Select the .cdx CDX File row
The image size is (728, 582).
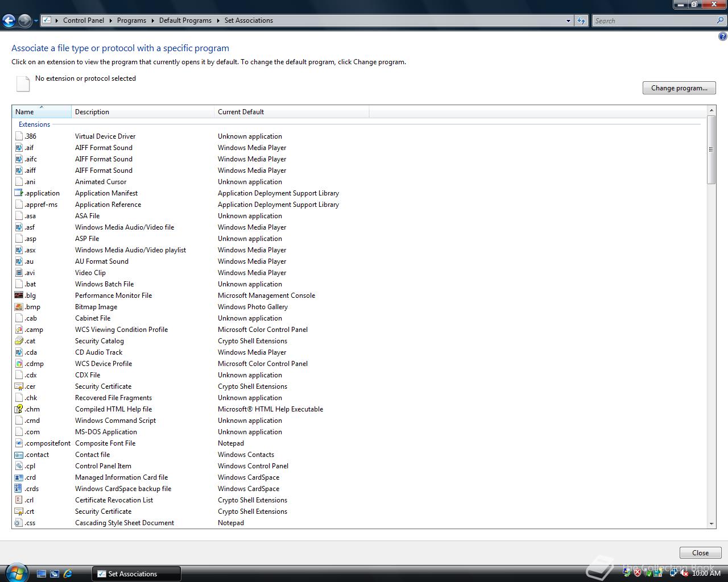click(358, 375)
